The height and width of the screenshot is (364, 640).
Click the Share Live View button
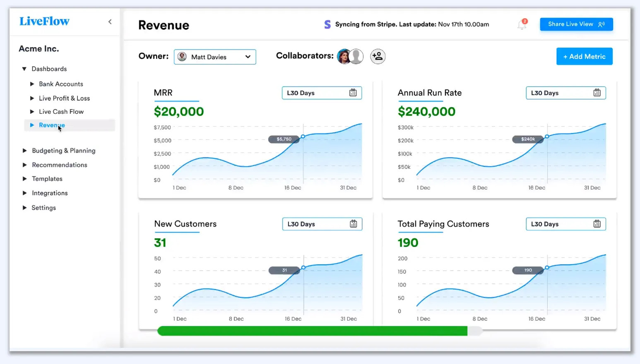pyautogui.click(x=576, y=24)
